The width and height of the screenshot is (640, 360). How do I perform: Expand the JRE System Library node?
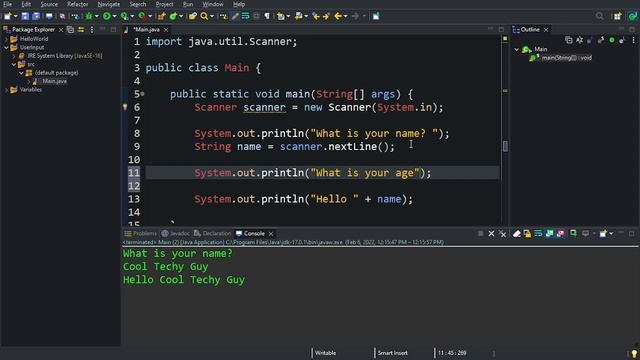pos(14,56)
